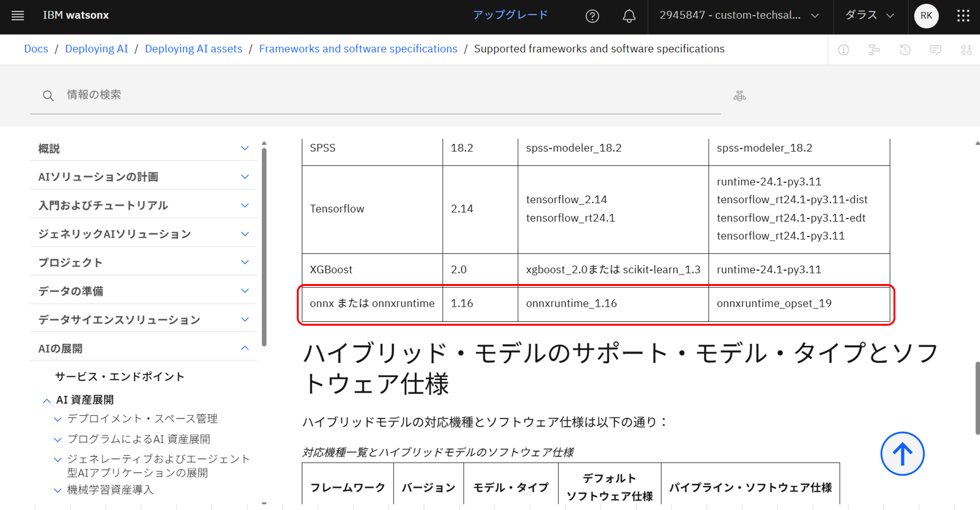
Task: Expand the データサイエンスソリューション section
Action: 144,320
